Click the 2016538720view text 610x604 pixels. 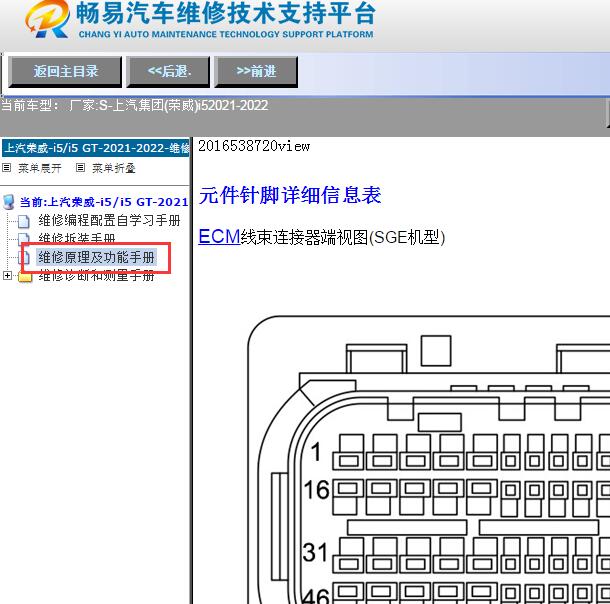tap(254, 146)
